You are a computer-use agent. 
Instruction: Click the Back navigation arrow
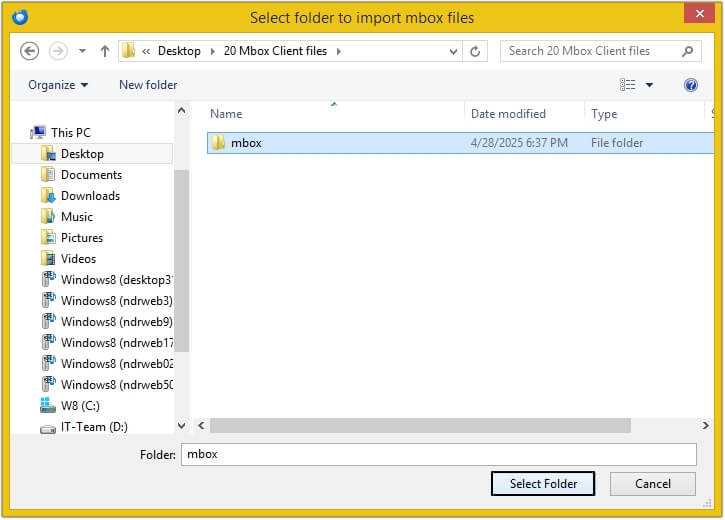[x=29, y=51]
